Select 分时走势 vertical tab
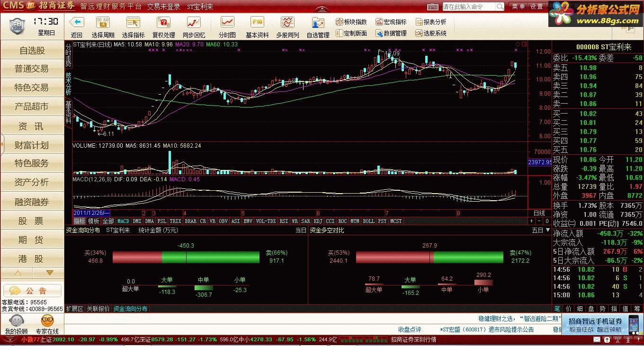 tap(68, 55)
